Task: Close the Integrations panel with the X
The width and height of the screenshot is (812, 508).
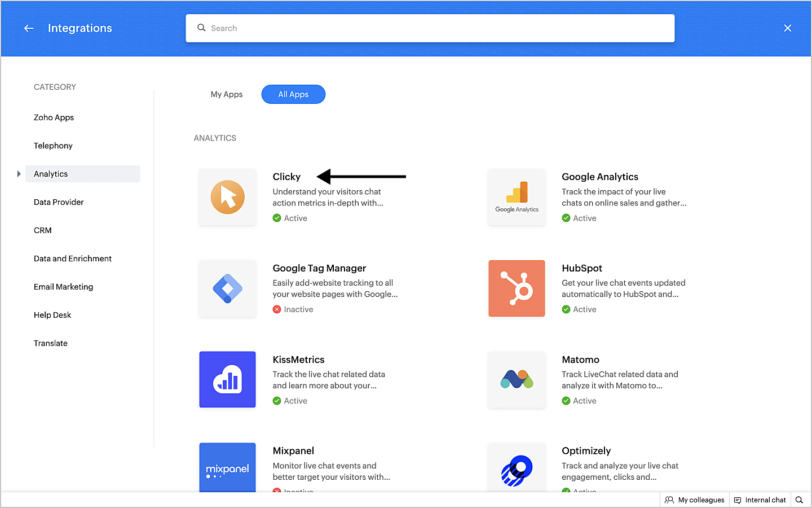Action: [788, 28]
